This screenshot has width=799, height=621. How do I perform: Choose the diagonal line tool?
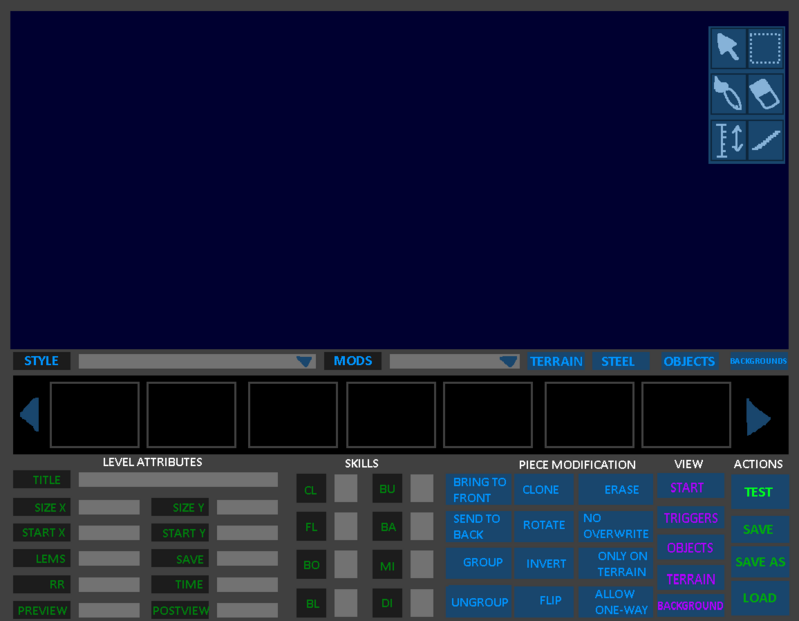click(x=766, y=140)
